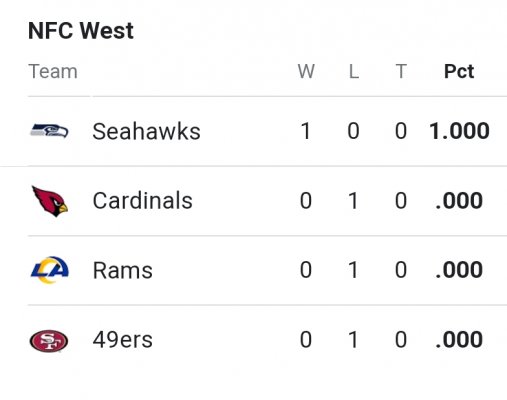Click the Cardinals .000 percentage value
Viewport: 507px width, 400px height.
(x=459, y=200)
